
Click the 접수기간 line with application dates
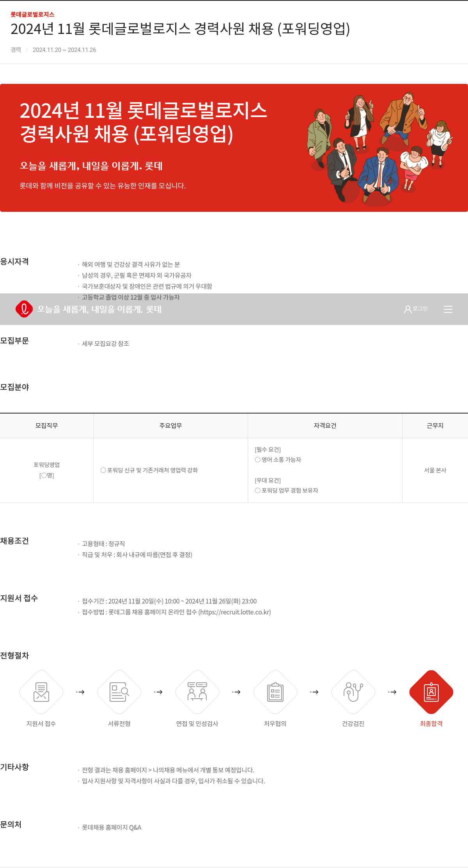coord(169,601)
